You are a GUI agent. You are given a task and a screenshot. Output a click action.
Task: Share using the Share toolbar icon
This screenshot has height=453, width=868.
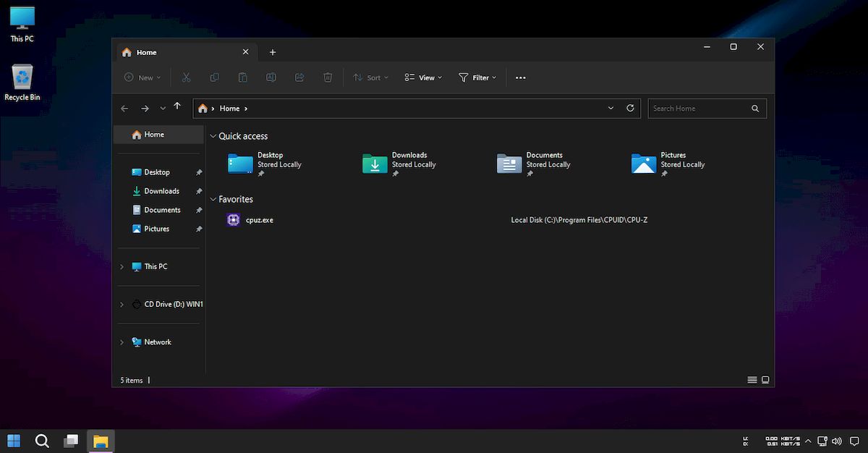coord(299,77)
